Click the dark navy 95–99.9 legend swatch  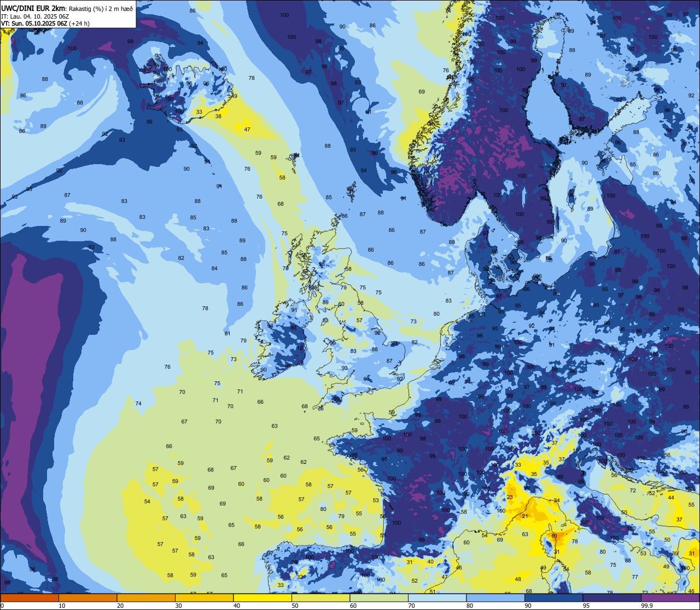point(612,597)
